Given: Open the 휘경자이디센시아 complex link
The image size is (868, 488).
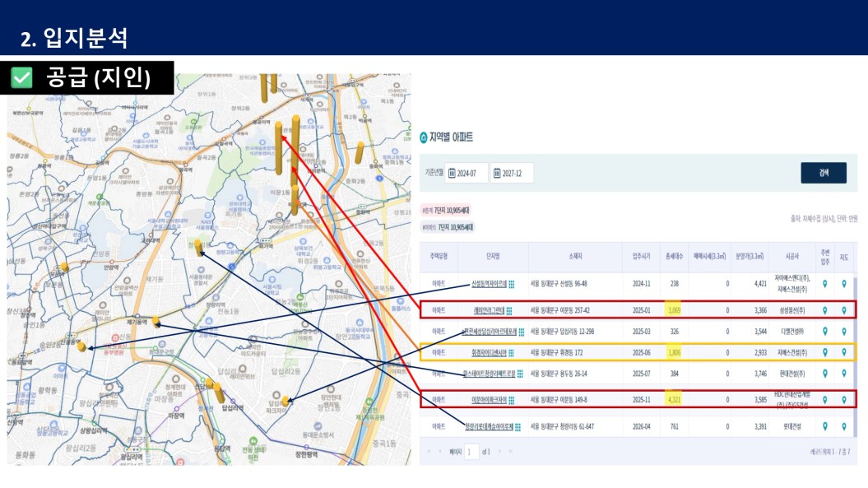Looking at the screenshot, I should pyautogui.click(x=489, y=353).
